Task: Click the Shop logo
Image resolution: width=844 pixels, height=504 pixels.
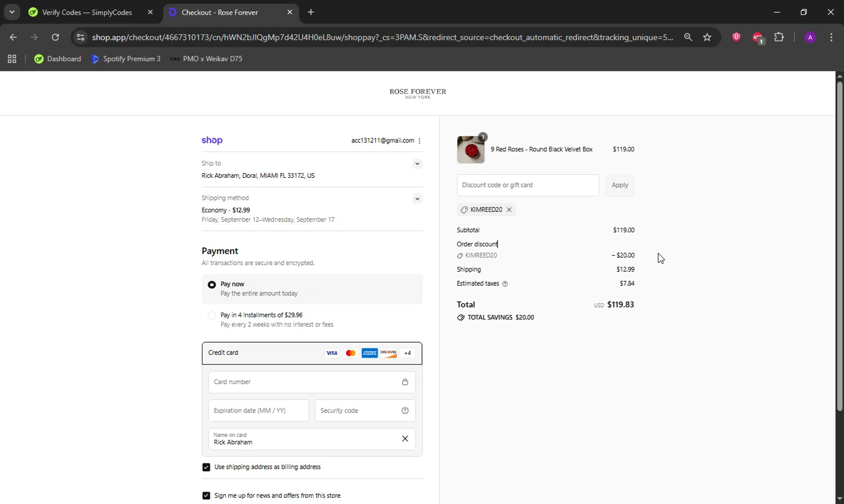Action: (212, 140)
